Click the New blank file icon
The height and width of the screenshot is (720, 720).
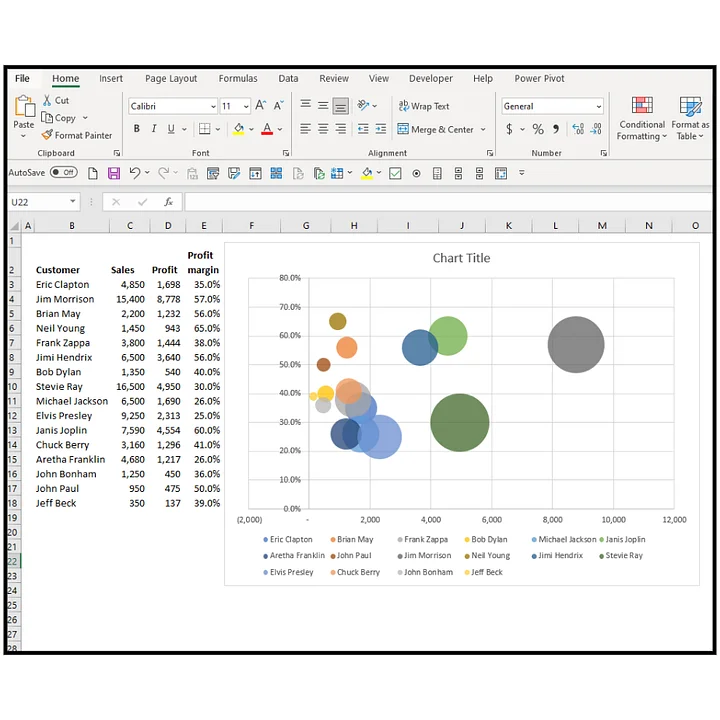93,173
